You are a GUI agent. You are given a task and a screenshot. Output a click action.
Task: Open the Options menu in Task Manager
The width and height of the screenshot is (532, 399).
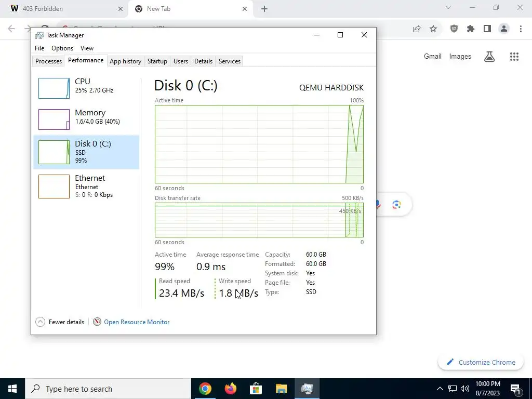tap(62, 48)
